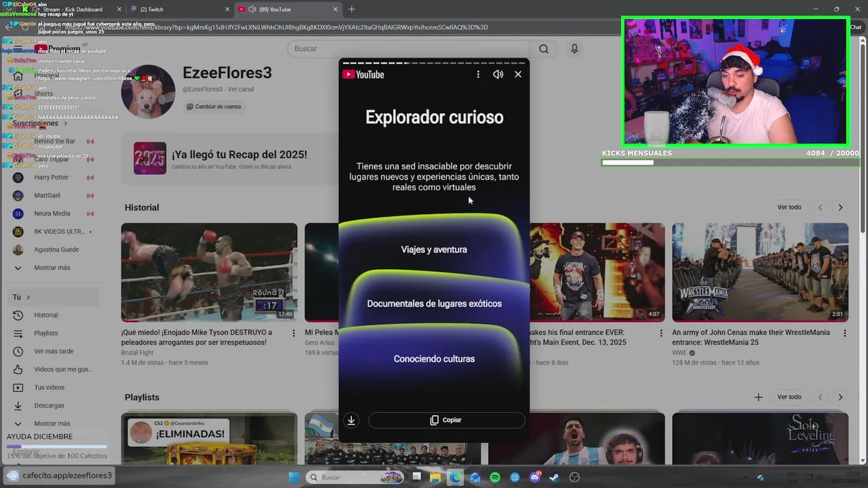This screenshot has width=868, height=488.
Task: Close the (89) YouTube tab
Action: pos(335,9)
